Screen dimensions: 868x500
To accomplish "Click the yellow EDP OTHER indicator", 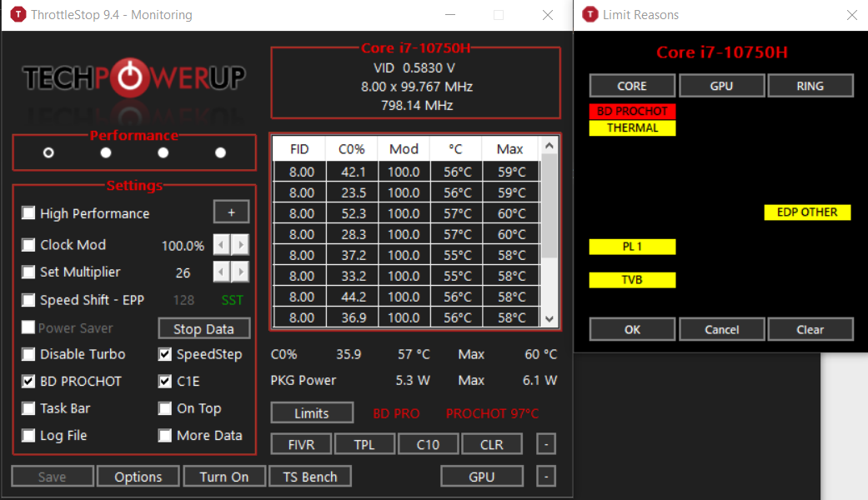I will tap(807, 212).
